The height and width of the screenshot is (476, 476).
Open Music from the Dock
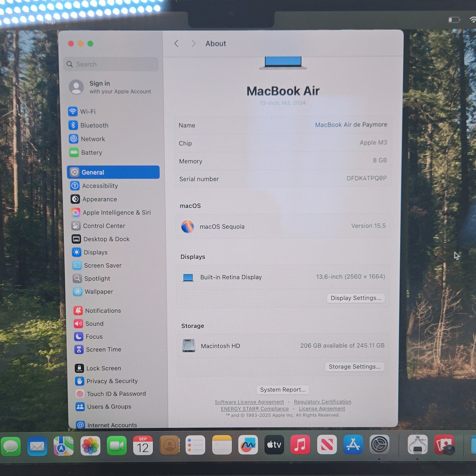tap(300, 445)
